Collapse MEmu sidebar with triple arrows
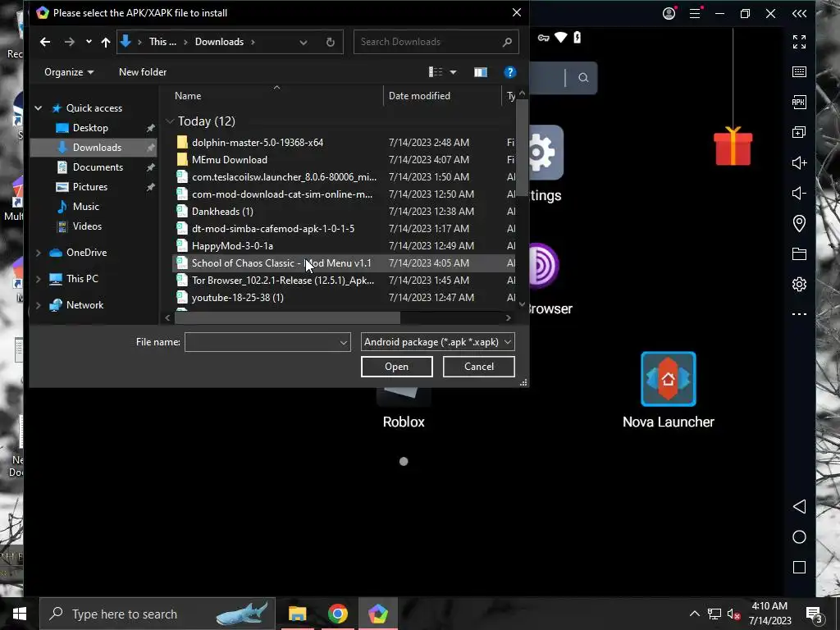Image resolution: width=840 pixels, height=630 pixels. click(799, 13)
